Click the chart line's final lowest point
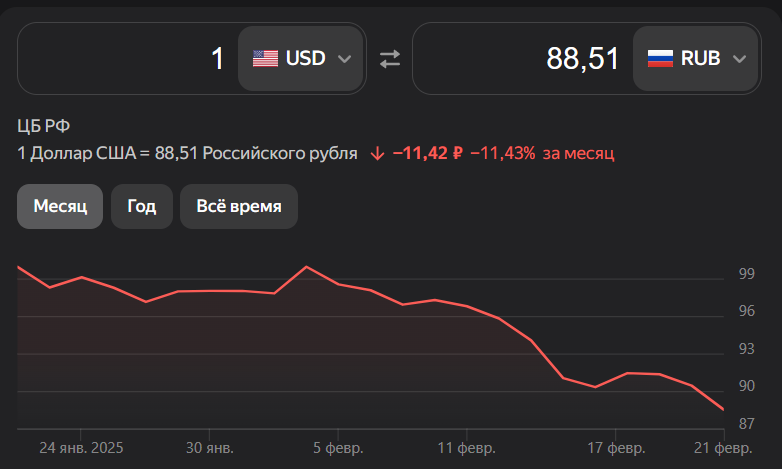This screenshot has width=782, height=469. 723,409
